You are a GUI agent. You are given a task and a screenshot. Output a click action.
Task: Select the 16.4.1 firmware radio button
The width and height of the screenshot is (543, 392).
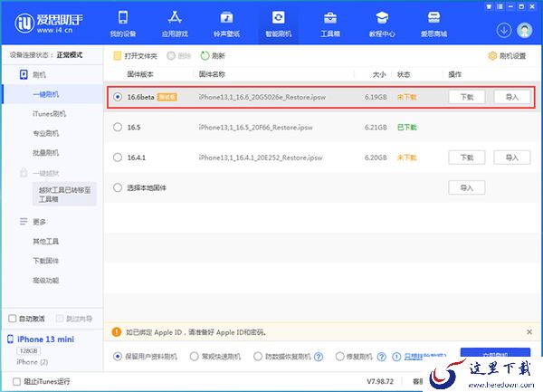[x=118, y=158]
